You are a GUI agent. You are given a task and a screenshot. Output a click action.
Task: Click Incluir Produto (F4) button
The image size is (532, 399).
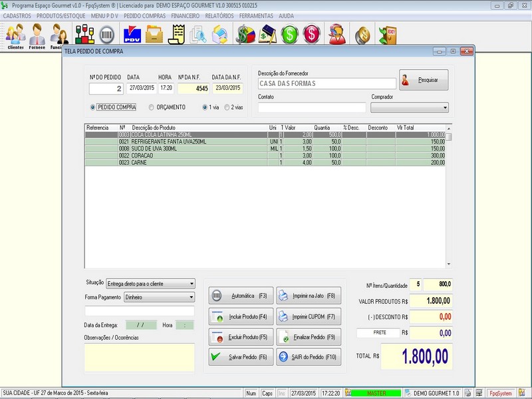[241, 317]
